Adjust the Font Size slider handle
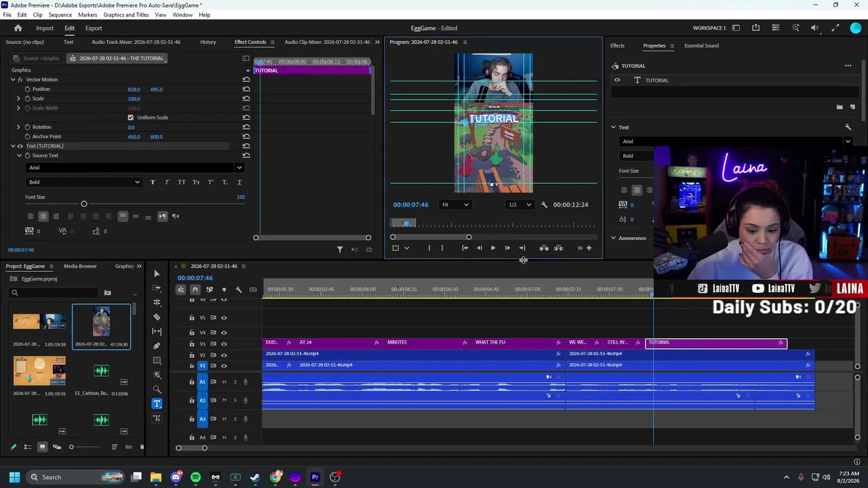Screen dimensions: 868x488 click(84, 204)
